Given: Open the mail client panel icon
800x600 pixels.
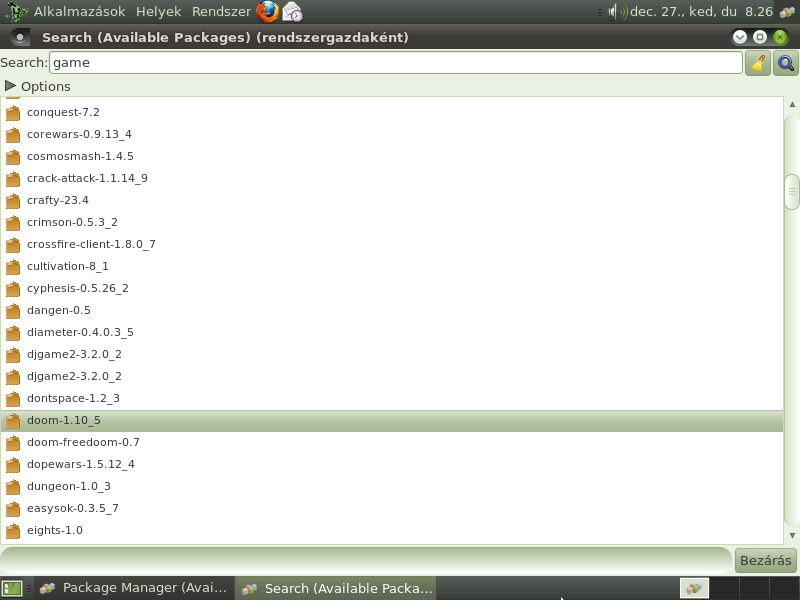Looking at the screenshot, I should click(292, 12).
